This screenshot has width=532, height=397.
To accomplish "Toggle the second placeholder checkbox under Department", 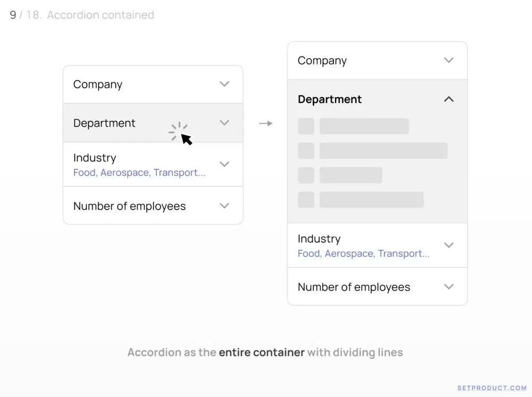I will [306, 151].
